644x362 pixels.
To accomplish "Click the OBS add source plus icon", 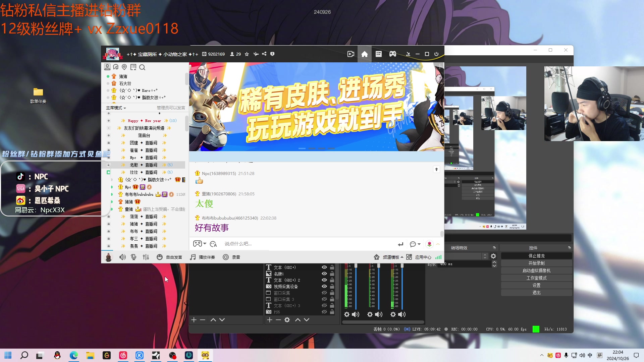I will point(270,320).
